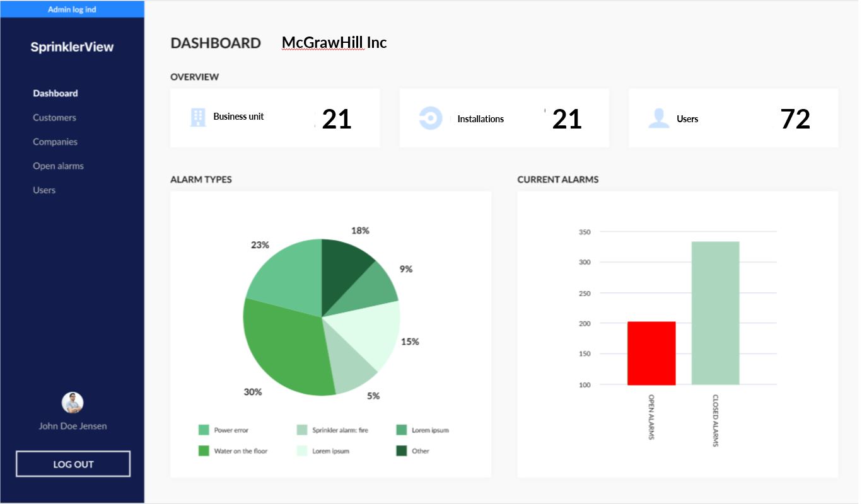Go to Customers in the sidebar
Viewport: 862px width, 504px height.
(x=54, y=118)
